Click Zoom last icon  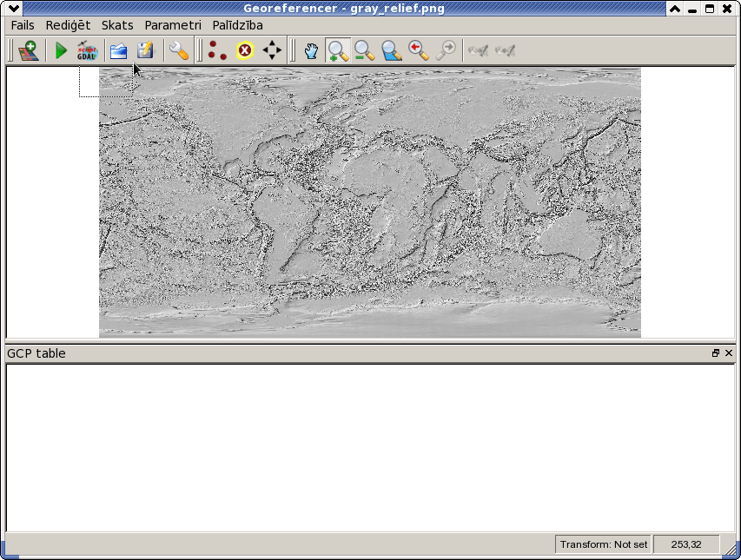pos(419,50)
